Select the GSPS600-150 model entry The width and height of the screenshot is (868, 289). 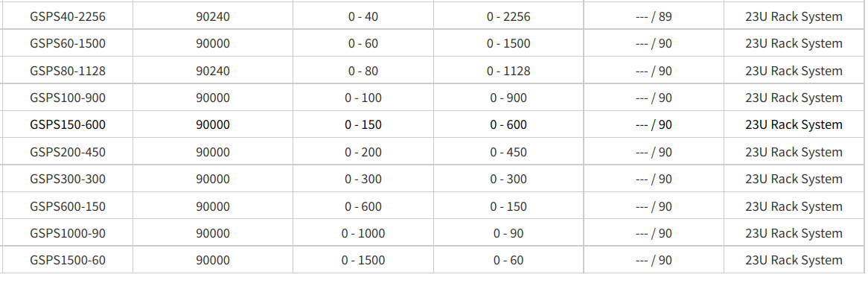coord(68,206)
